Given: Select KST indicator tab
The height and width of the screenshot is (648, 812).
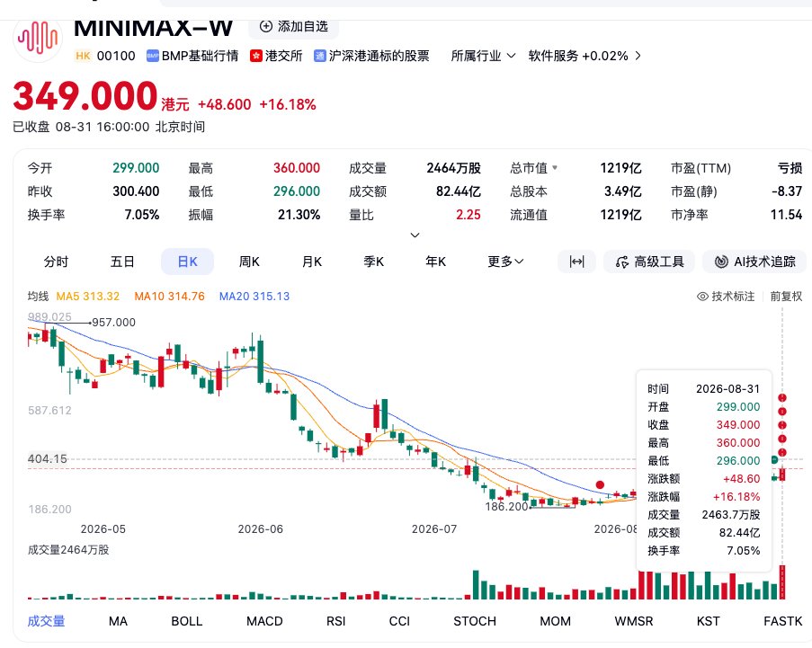Looking at the screenshot, I should 708,621.
